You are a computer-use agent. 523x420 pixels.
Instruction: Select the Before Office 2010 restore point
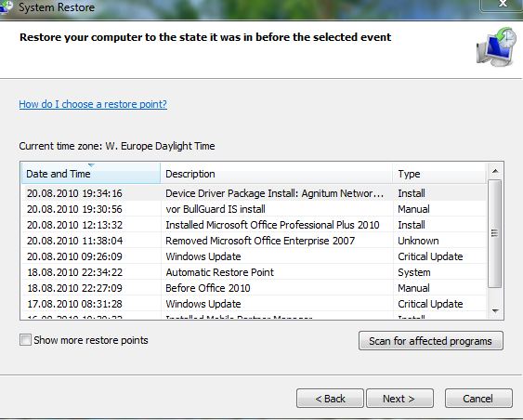[x=254, y=288]
